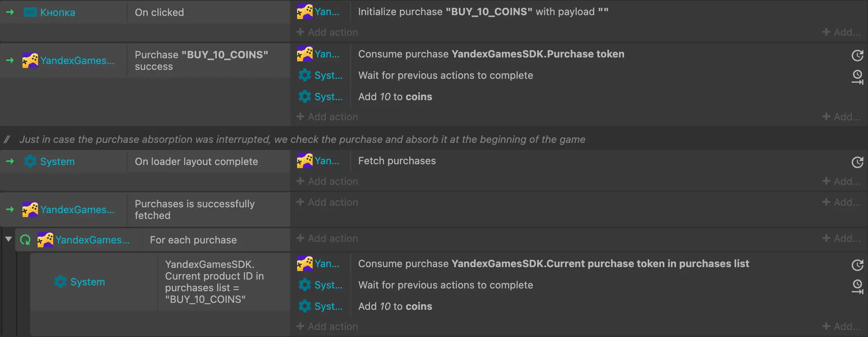Click the wait timer icon beside first Wait action
This screenshot has height=337, width=868.
[x=857, y=76]
